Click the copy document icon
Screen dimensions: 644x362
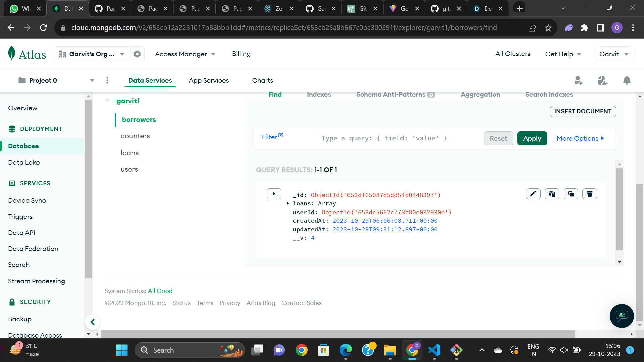tap(552, 194)
